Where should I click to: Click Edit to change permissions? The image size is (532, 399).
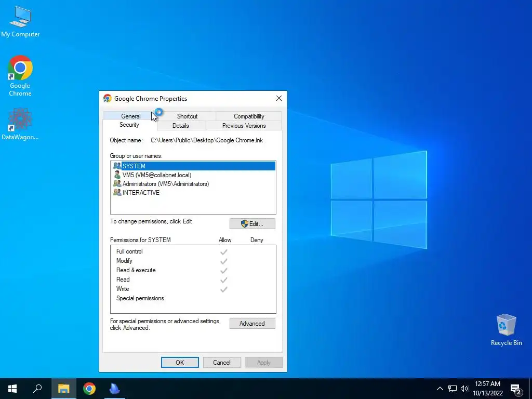click(252, 223)
